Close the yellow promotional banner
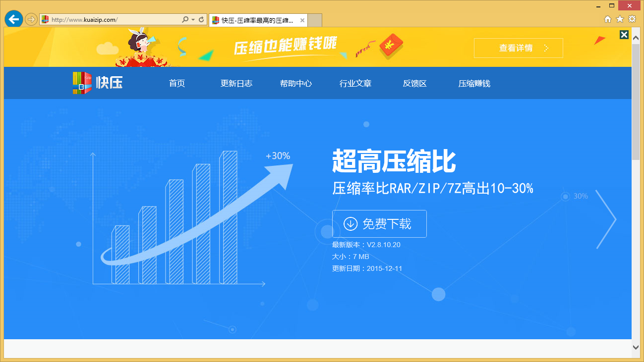 pos(624,35)
